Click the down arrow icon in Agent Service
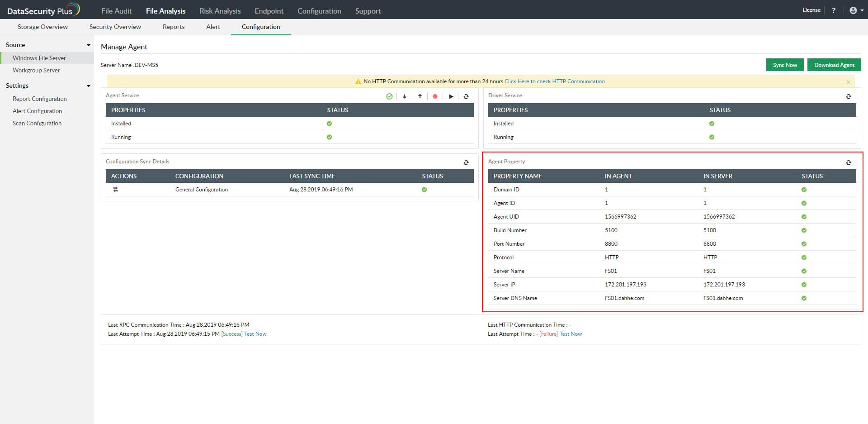This screenshot has width=868, height=424. coord(405,96)
